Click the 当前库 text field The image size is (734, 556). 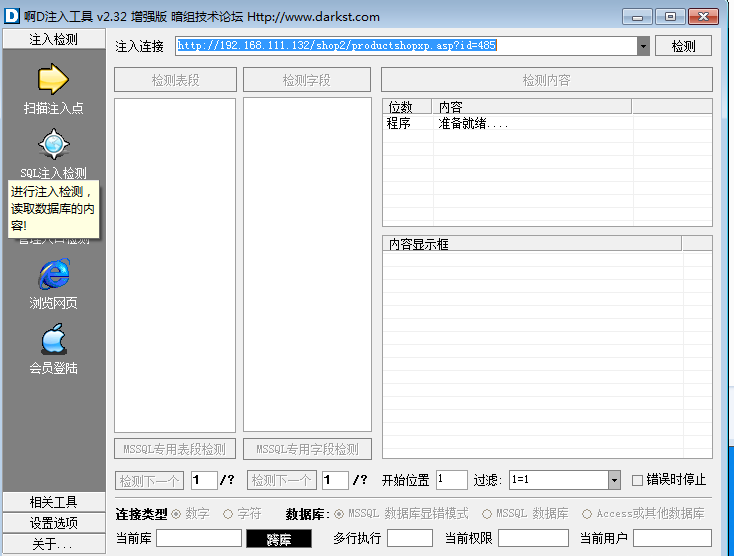[x=199, y=538]
